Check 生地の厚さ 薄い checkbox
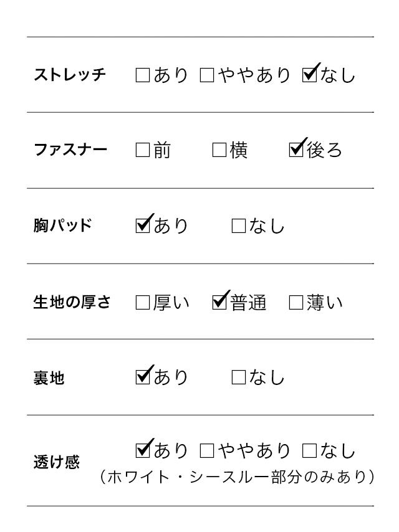 [x=296, y=303]
